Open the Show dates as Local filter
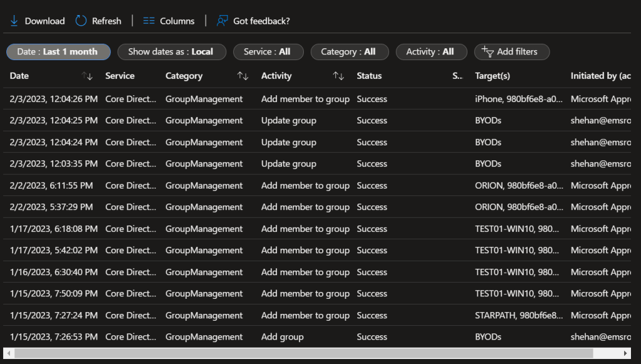The width and height of the screenshot is (641, 364). [x=170, y=52]
